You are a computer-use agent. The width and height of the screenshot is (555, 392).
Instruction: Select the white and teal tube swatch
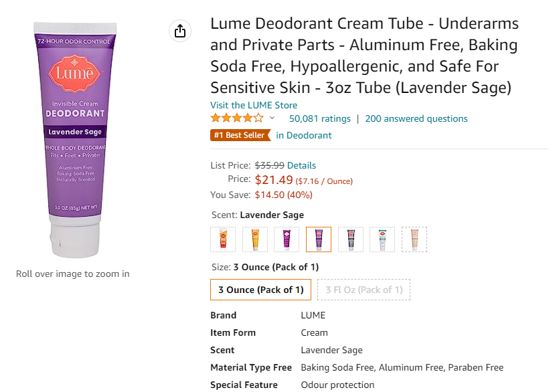[382, 239]
